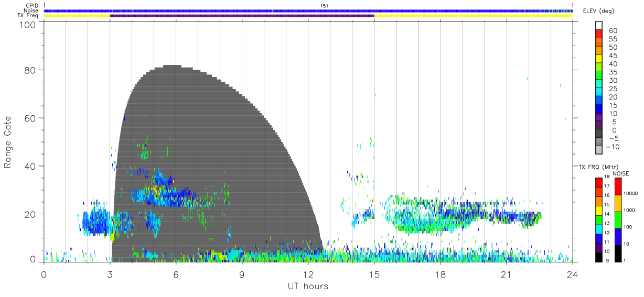Click the 60 label on ELEV scale
The width and height of the screenshot is (644, 297).
pos(612,30)
